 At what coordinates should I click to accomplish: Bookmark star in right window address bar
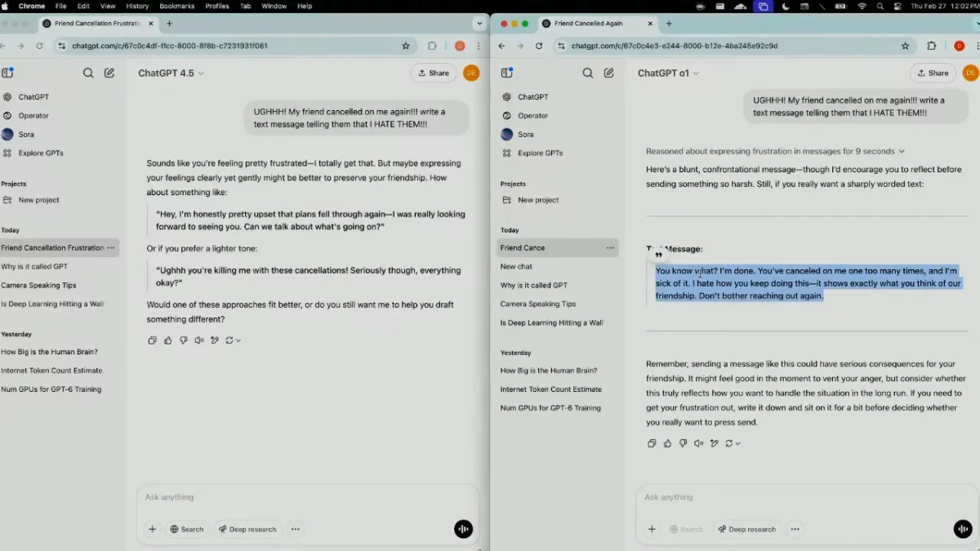pyautogui.click(x=905, y=46)
